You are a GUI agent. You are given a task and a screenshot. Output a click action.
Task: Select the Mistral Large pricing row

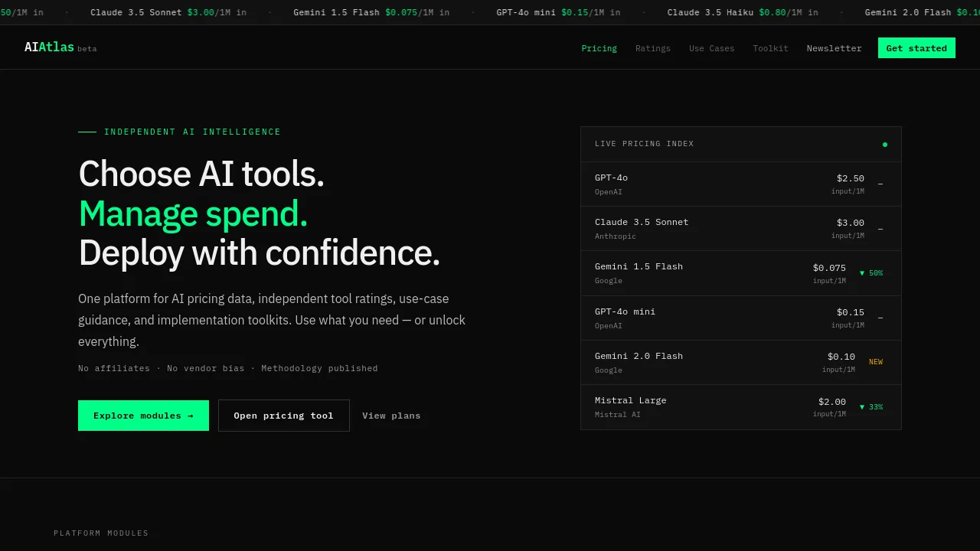(x=741, y=407)
